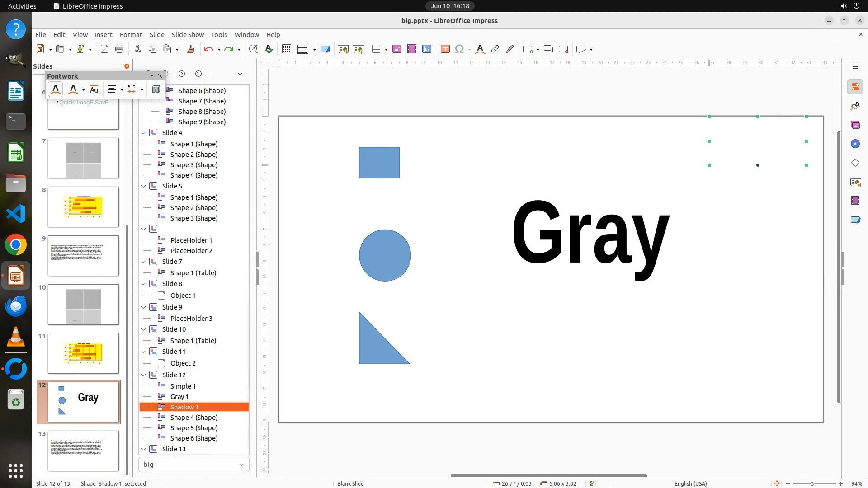Click the Insert Table icon in toolbar
This screenshot has height=488, width=868.
(x=376, y=49)
